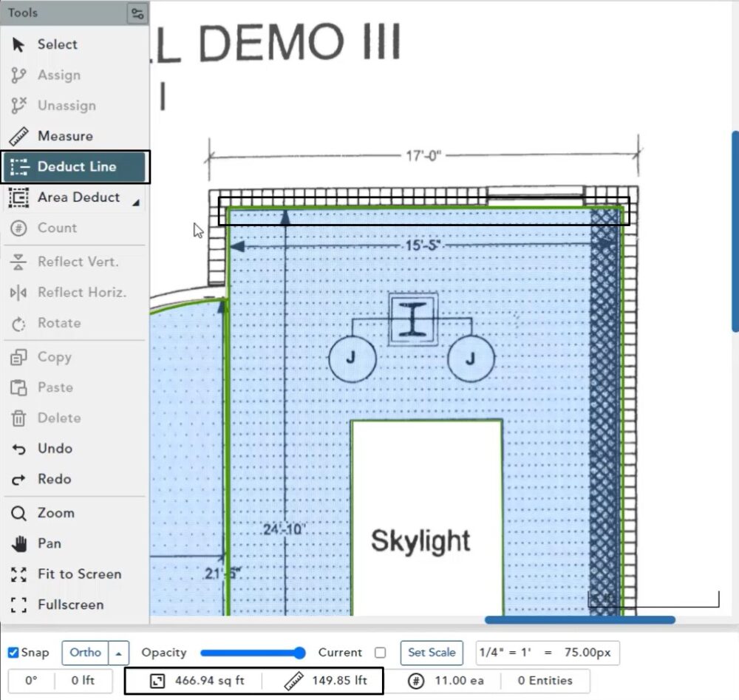The height and width of the screenshot is (700, 739).
Task: Pick the Area Deduct tool
Action: (78, 197)
